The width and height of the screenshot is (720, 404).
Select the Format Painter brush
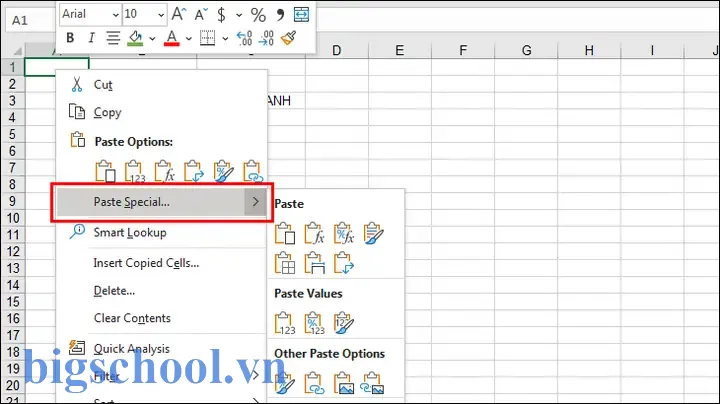[x=288, y=38]
